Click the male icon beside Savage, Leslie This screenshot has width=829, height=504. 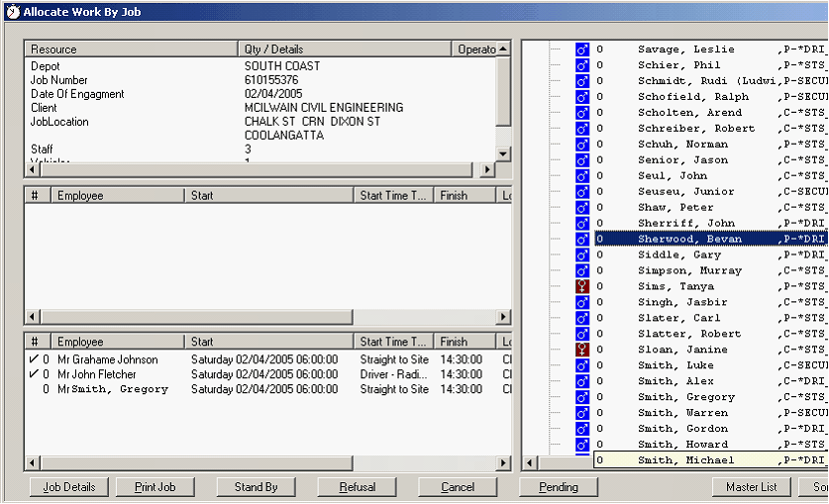pyautogui.click(x=582, y=50)
